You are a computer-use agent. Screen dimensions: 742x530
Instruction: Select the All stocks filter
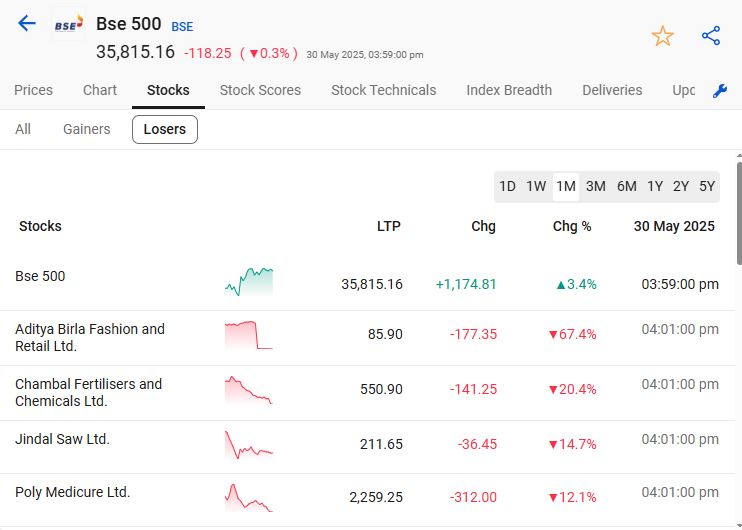pyautogui.click(x=23, y=129)
